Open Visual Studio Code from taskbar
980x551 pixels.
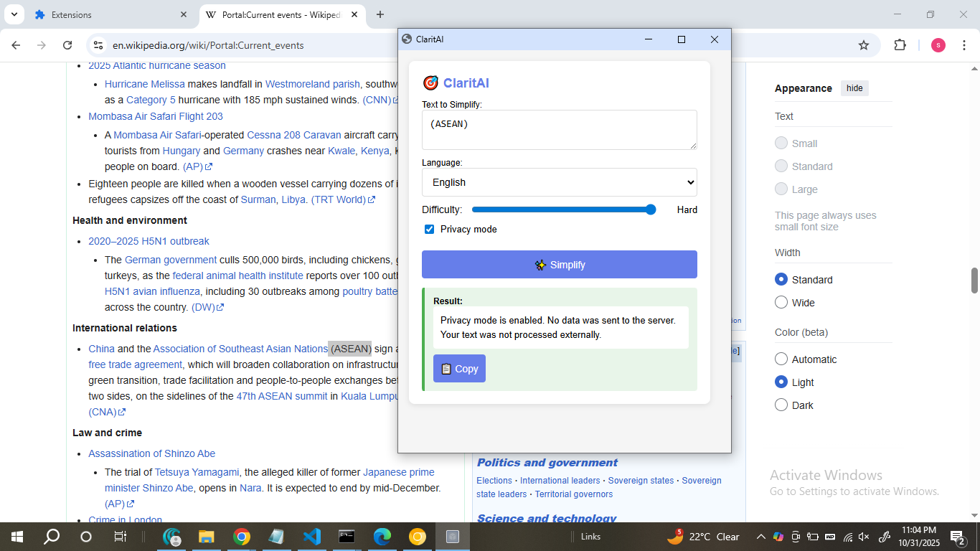312,537
